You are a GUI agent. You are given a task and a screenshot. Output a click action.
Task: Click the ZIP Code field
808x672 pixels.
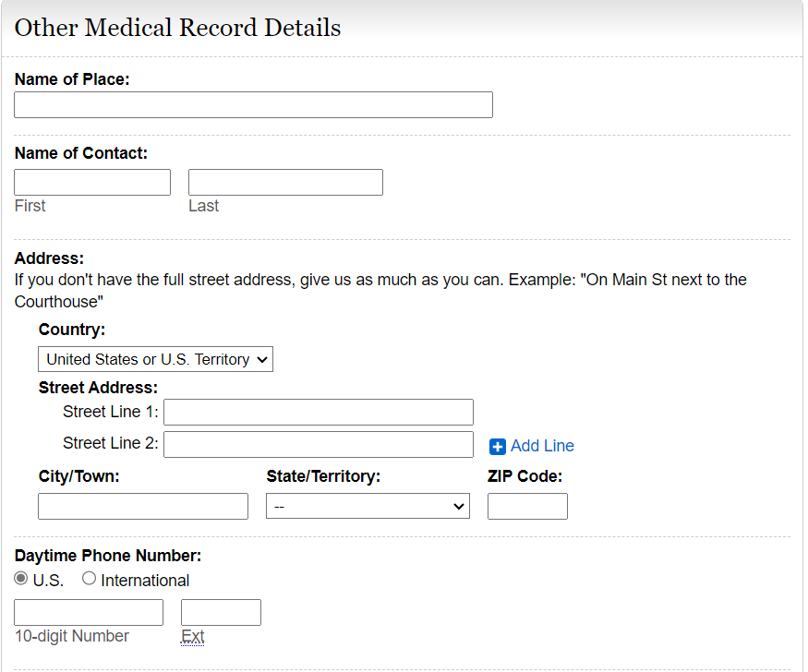[527, 506]
